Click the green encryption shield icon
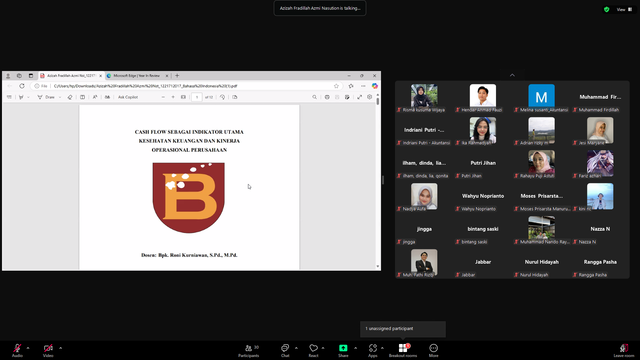 pos(607,9)
